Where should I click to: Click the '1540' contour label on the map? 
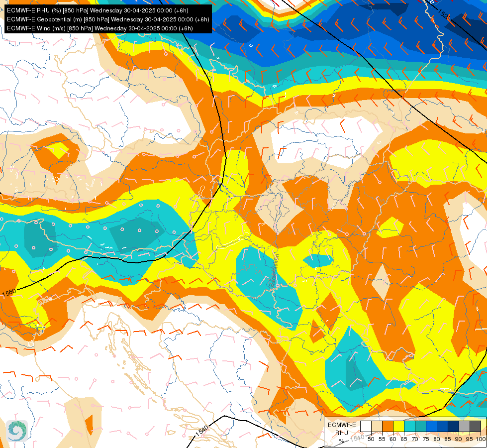[x=202, y=431]
